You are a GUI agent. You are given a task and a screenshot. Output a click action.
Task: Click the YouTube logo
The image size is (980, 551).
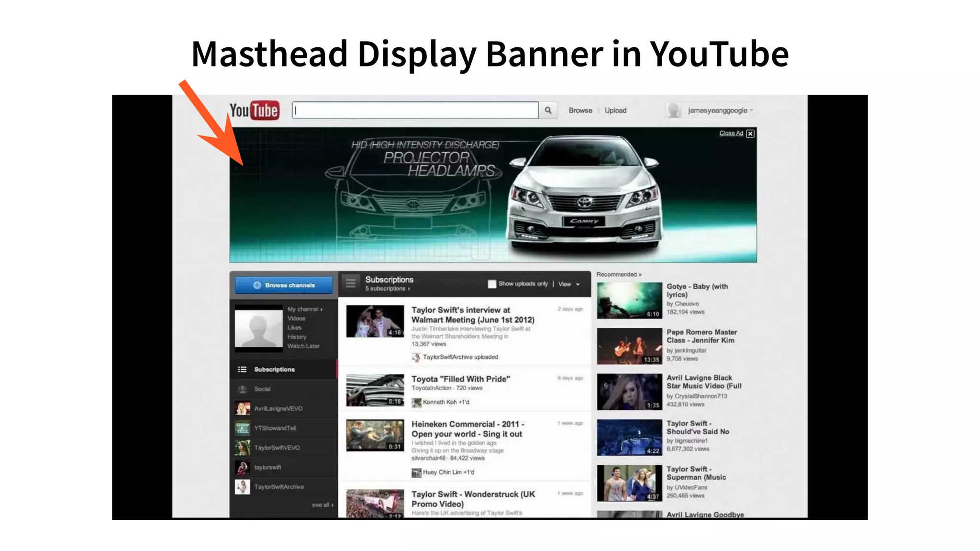click(254, 110)
